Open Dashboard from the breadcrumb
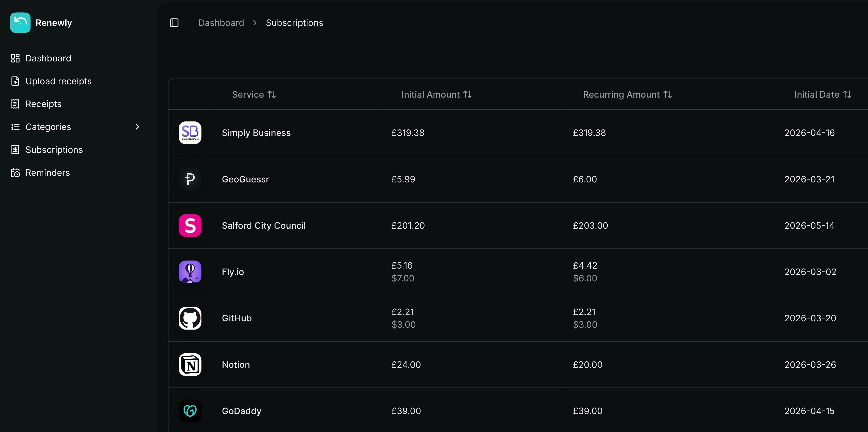 [221, 22]
